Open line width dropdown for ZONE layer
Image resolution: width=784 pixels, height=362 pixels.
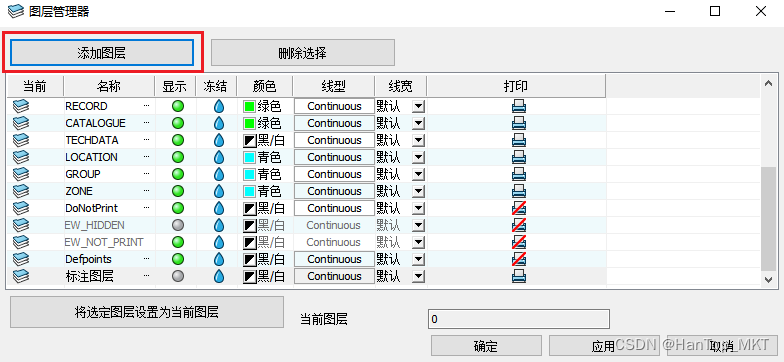point(419,192)
